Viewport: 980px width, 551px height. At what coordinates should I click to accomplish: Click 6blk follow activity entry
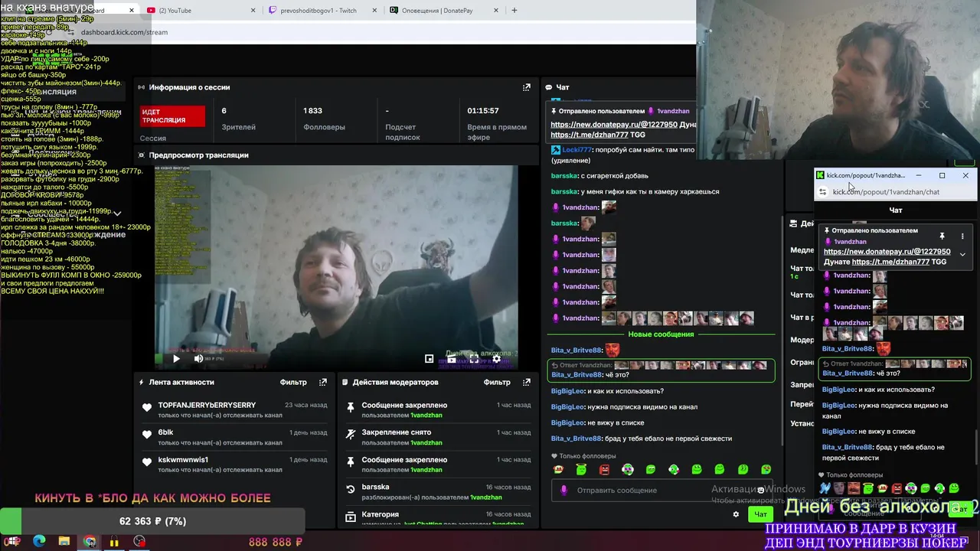tap(234, 437)
